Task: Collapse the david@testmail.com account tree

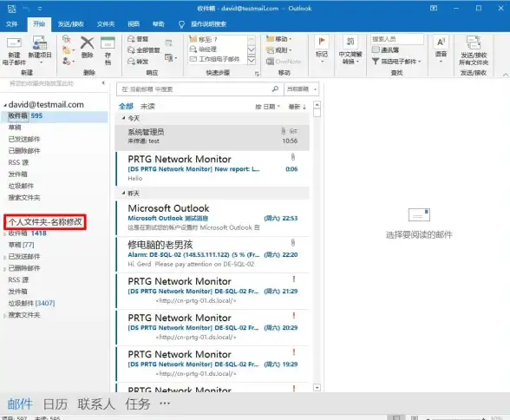Action: 5,105
